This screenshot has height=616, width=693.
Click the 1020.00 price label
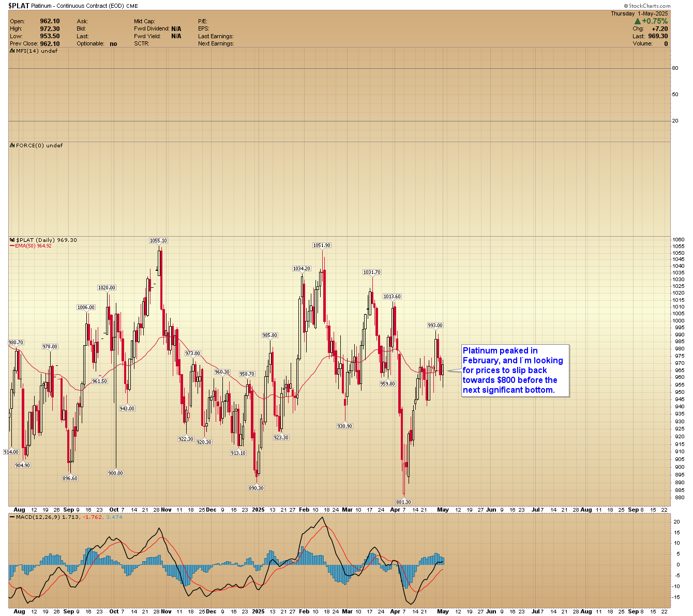[x=107, y=288]
